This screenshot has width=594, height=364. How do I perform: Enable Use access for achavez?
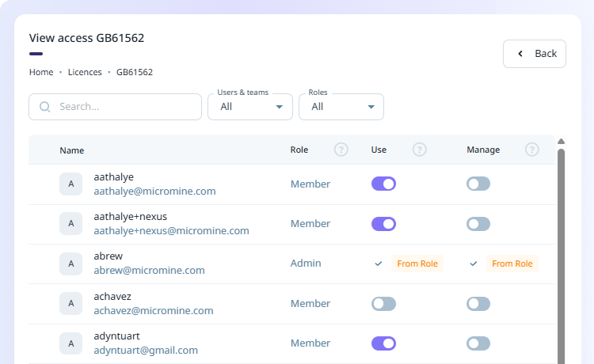[x=383, y=304]
